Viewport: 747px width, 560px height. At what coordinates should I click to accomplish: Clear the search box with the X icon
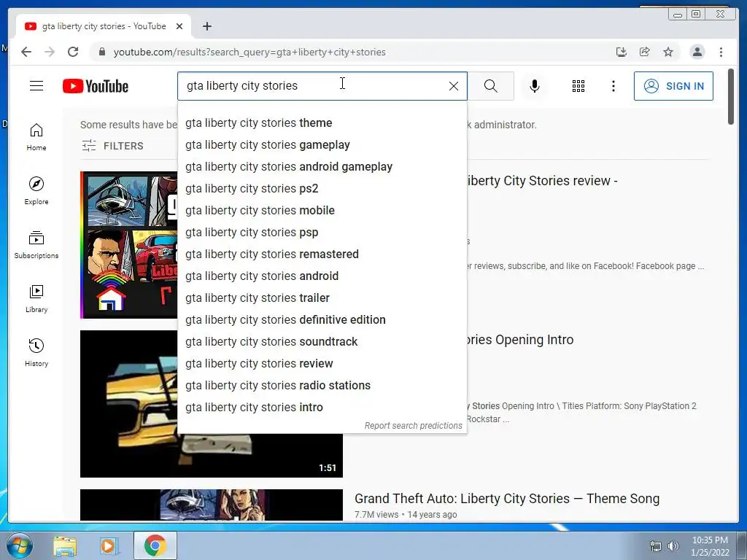pyautogui.click(x=454, y=86)
